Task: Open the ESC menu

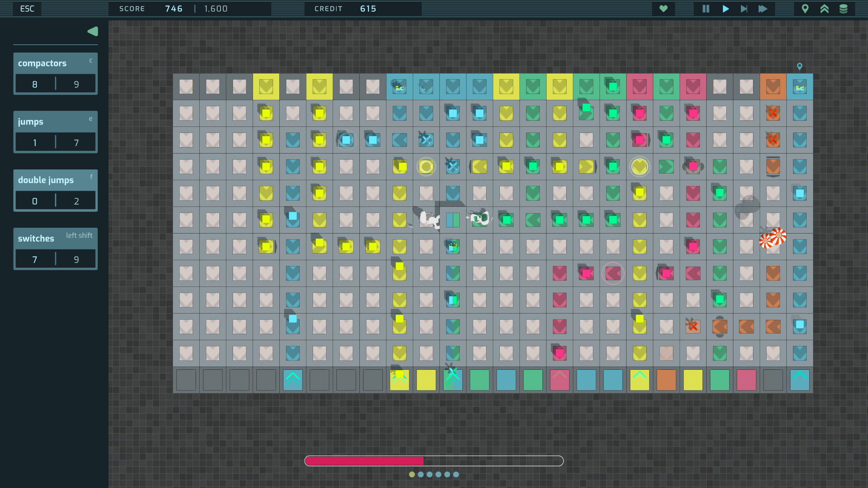Action: pos(27,8)
